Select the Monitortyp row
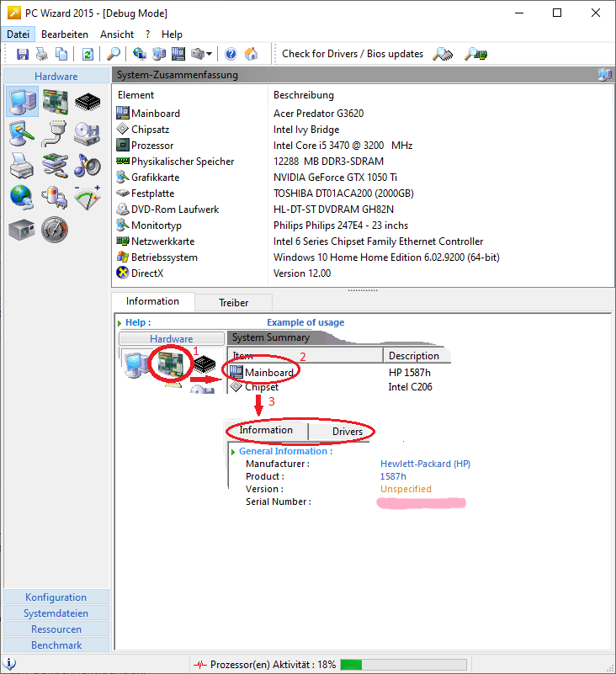This screenshot has width=616, height=674. [x=363, y=226]
